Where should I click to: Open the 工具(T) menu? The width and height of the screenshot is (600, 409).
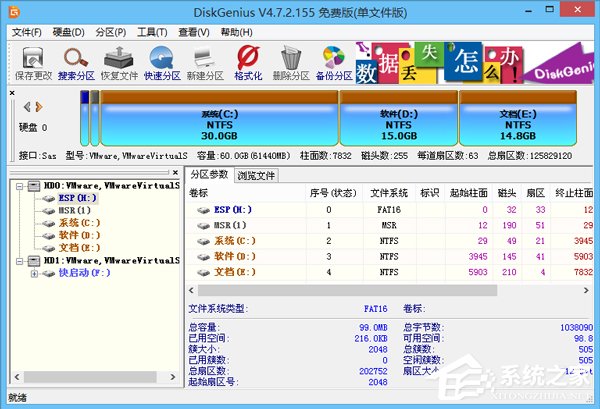152,32
